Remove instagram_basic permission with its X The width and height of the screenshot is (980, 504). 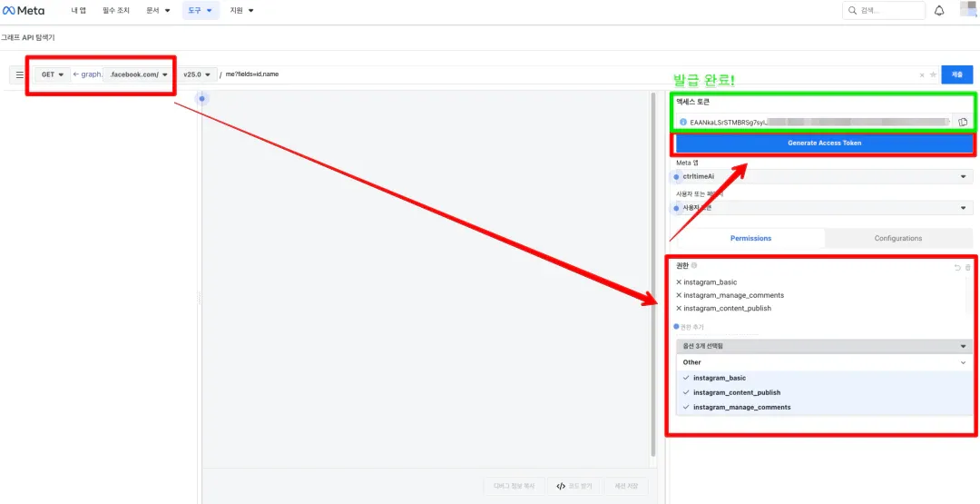pyautogui.click(x=679, y=282)
